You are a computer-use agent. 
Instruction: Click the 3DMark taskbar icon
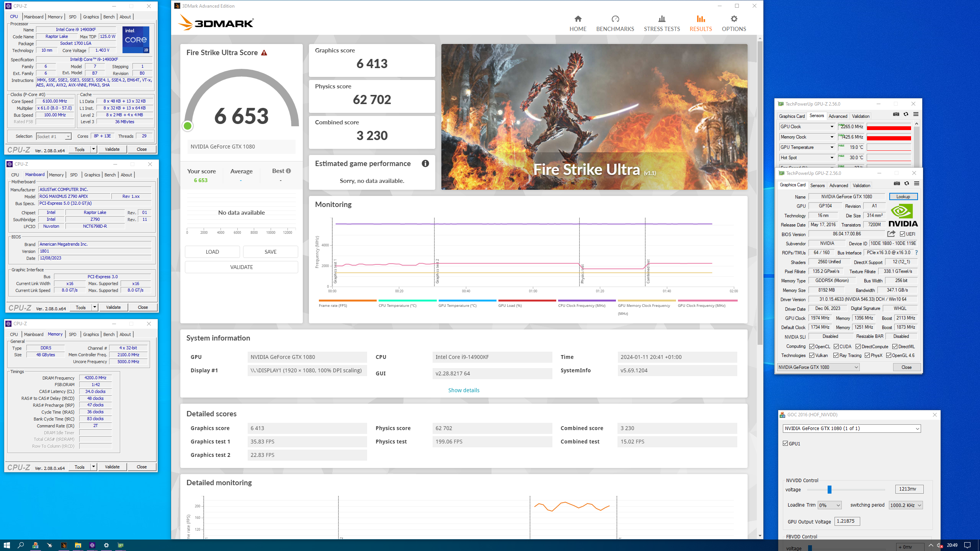coord(64,545)
